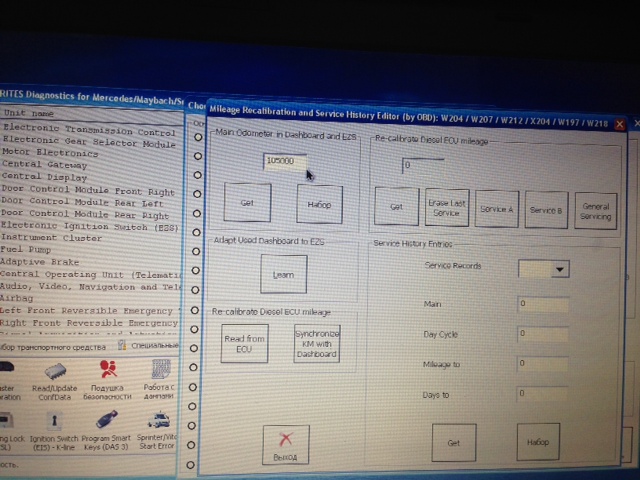
Task: Click the Learn button
Action: coord(284,275)
